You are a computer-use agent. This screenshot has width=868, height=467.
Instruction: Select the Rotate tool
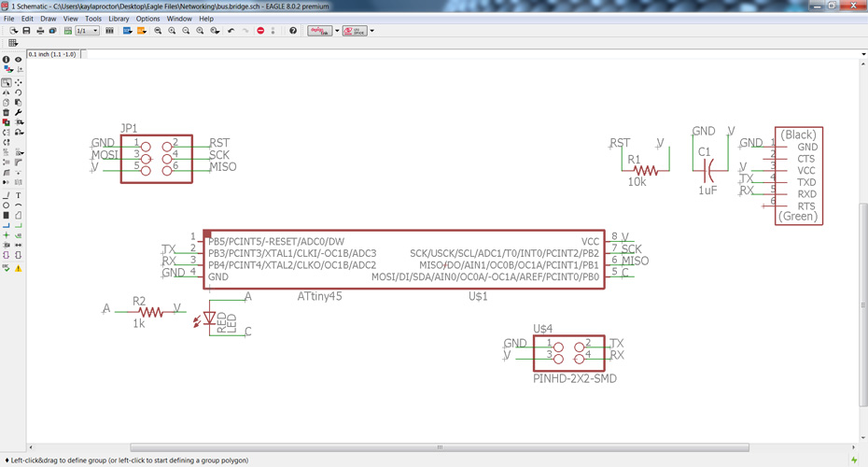click(19, 92)
